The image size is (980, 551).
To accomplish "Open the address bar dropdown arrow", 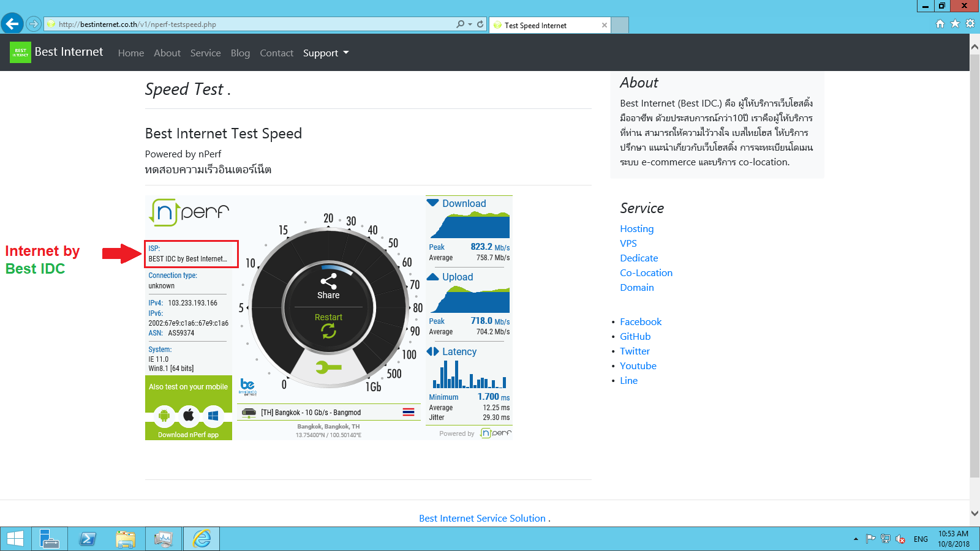I will point(470,24).
